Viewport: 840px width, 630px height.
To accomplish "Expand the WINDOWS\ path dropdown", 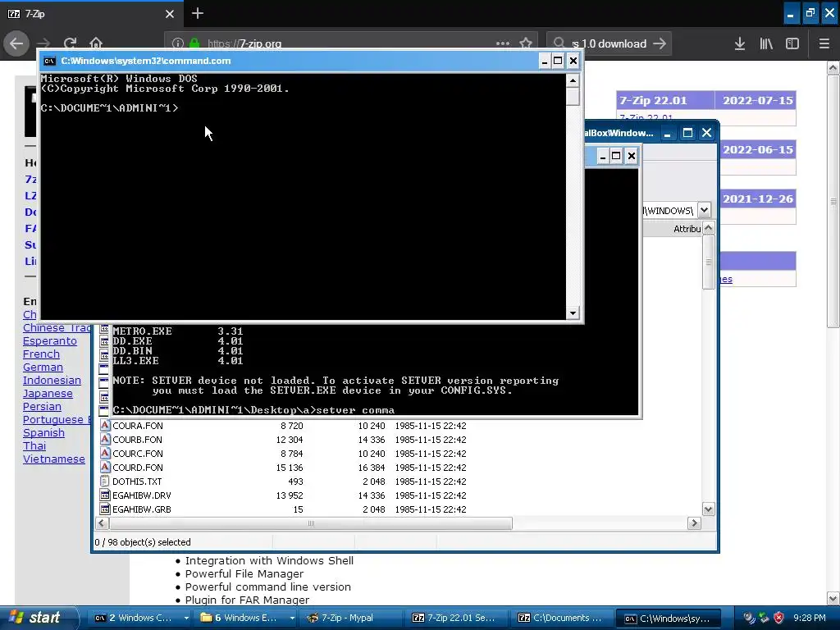I will [704, 211].
